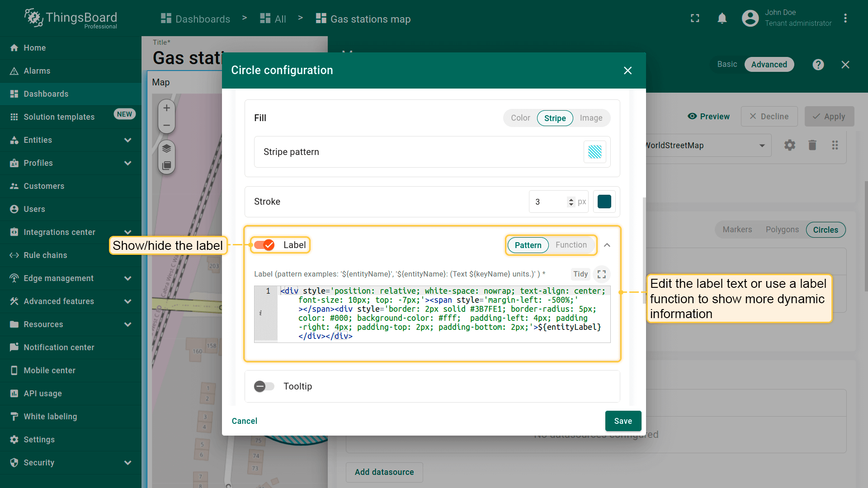Expand Entities in the sidebar
This screenshot has width=868, height=488.
tap(127, 140)
